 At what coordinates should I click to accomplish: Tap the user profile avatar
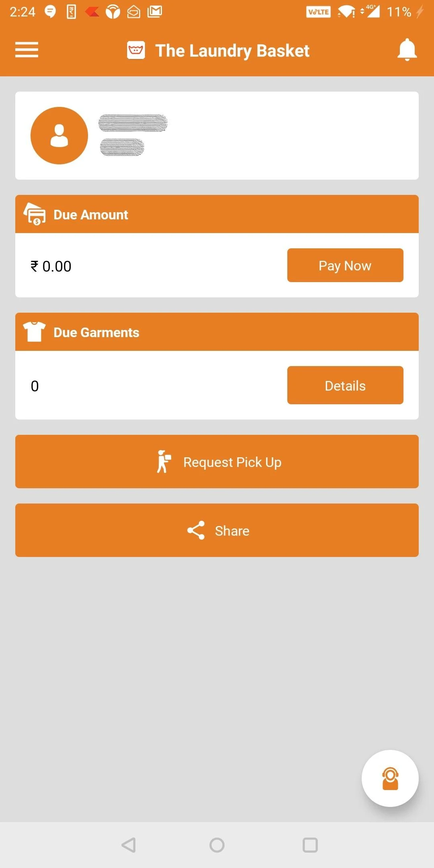click(x=59, y=135)
